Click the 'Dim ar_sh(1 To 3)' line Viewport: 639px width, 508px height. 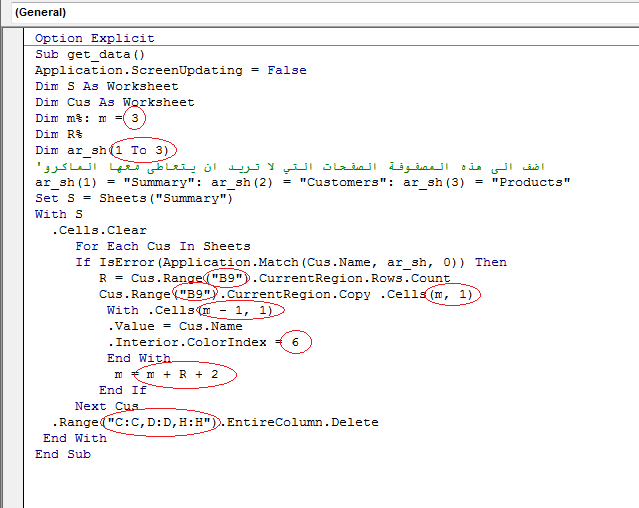click(102, 150)
